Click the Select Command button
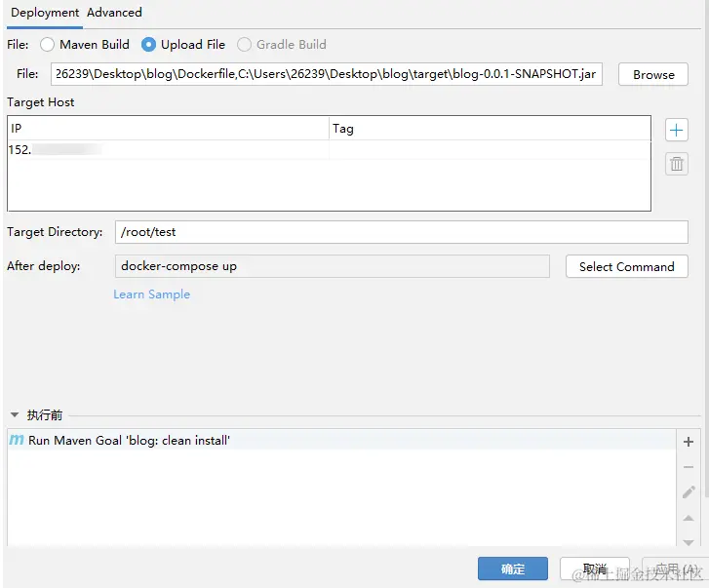The height and width of the screenshot is (588, 709). click(627, 266)
